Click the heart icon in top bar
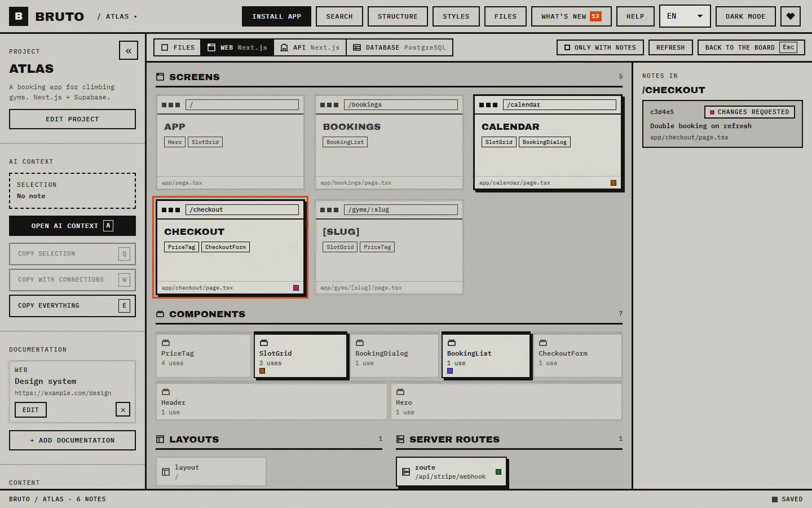Image resolution: width=812 pixels, height=508 pixels. (x=791, y=16)
